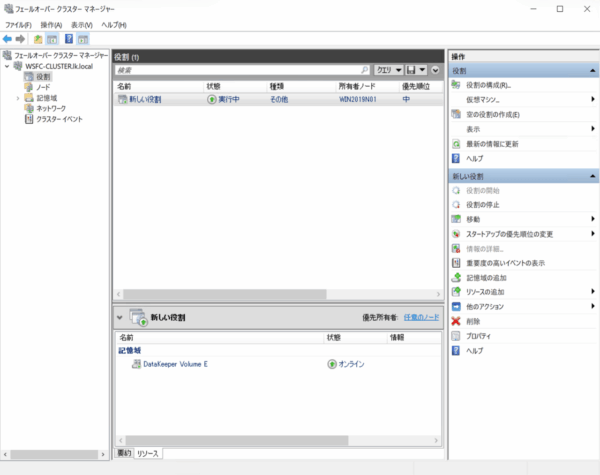Click the Up one level toolbar icon
600x475 pixels.
[x=38, y=39]
